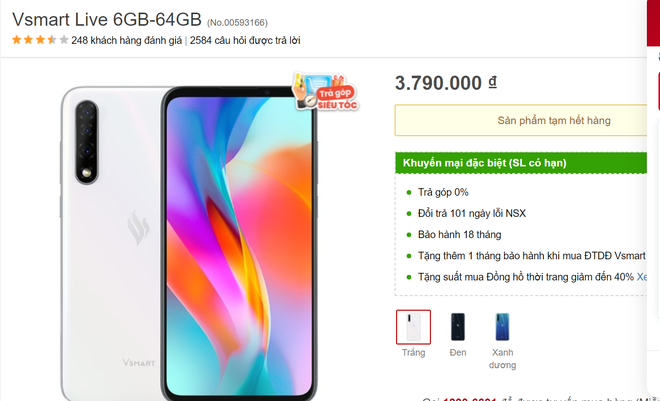Click the white phone back camera module image
This screenshot has width=660, height=401.
(87, 142)
